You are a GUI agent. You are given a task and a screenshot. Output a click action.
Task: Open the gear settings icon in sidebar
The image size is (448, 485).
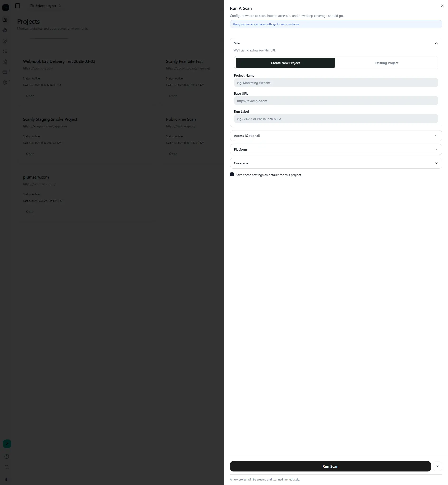(x=5, y=82)
